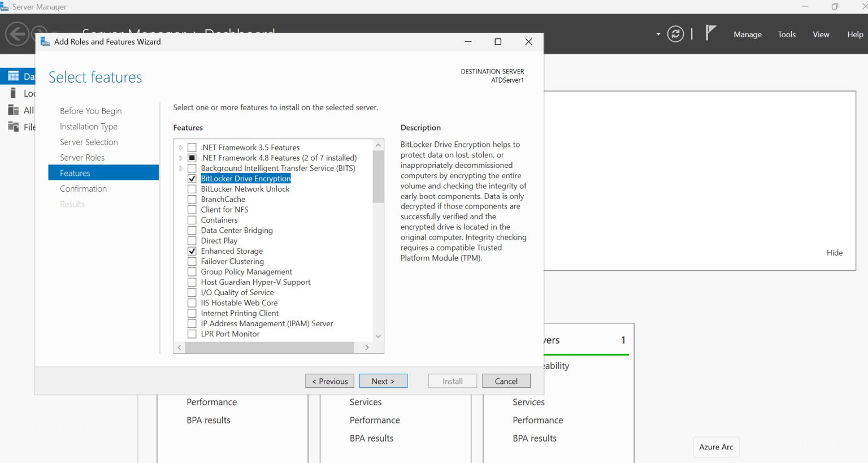Click the Next button

383,380
